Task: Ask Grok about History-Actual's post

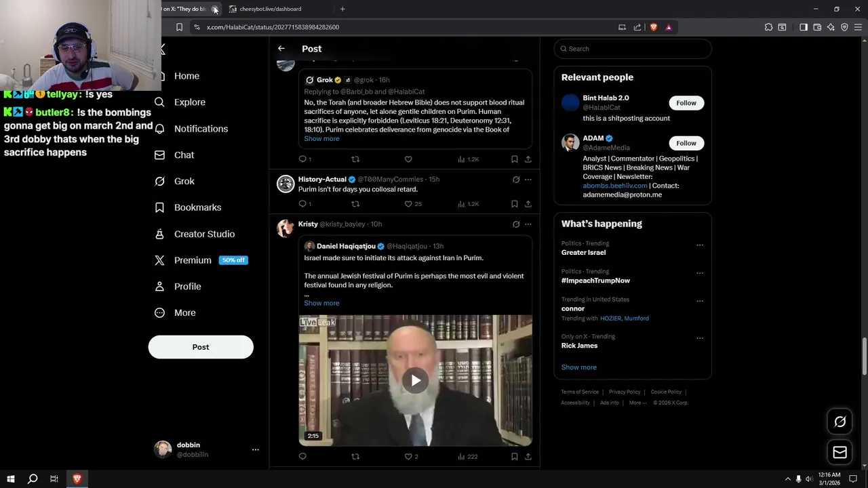Action: point(516,180)
